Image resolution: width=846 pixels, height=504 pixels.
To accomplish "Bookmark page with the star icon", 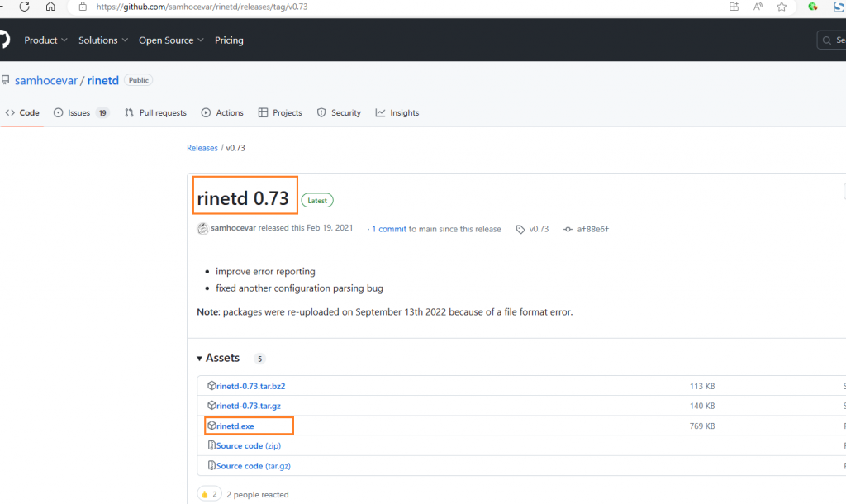I will coord(782,7).
